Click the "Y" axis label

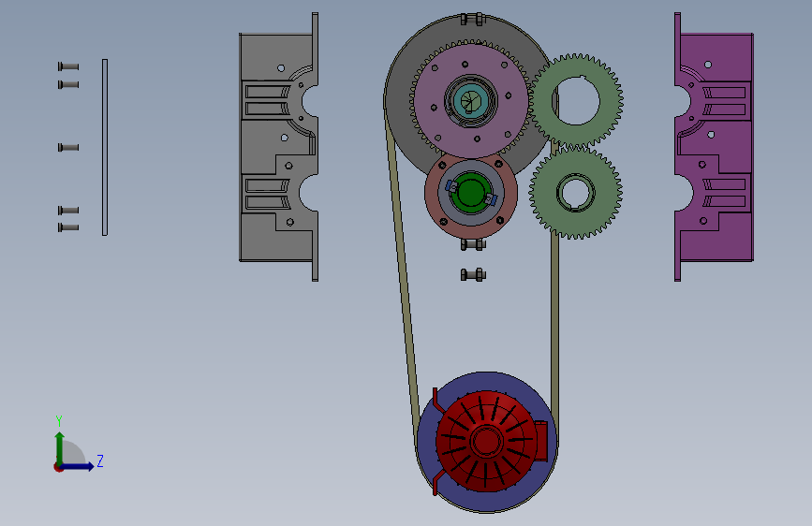pyautogui.click(x=59, y=420)
